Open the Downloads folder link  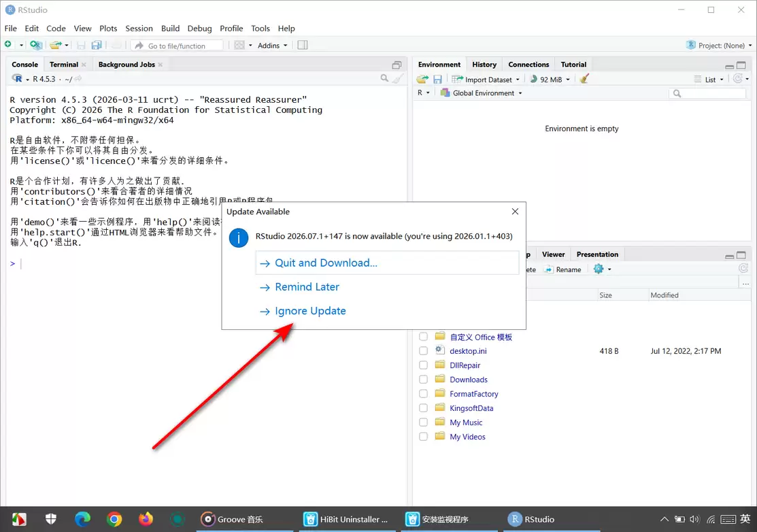[x=469, y=380]
